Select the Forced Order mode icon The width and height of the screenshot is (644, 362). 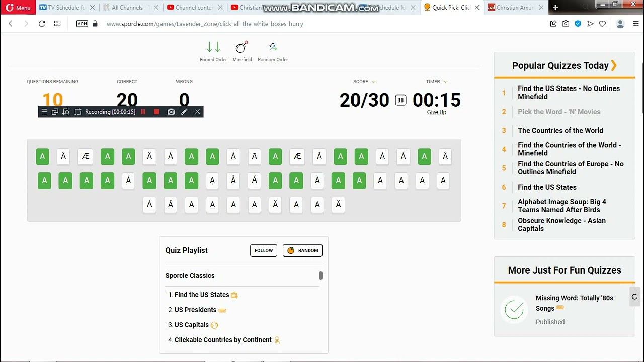(213, 47)
